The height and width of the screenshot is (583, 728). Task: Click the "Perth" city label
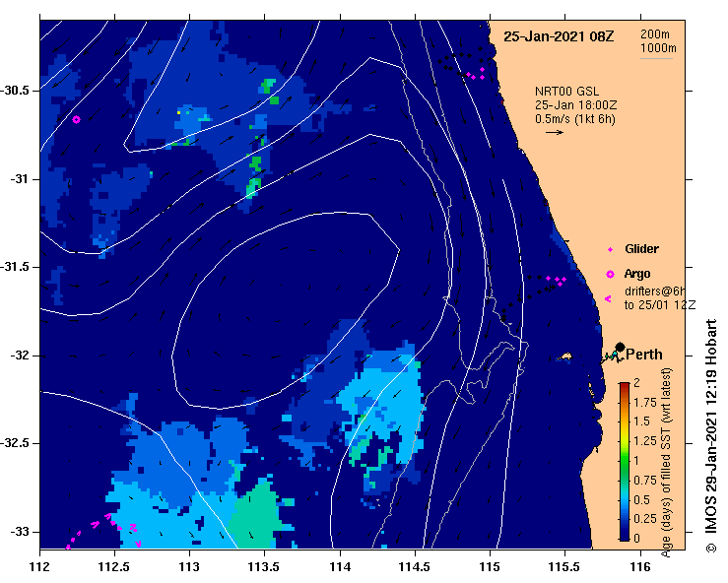(x=644, y=355)
